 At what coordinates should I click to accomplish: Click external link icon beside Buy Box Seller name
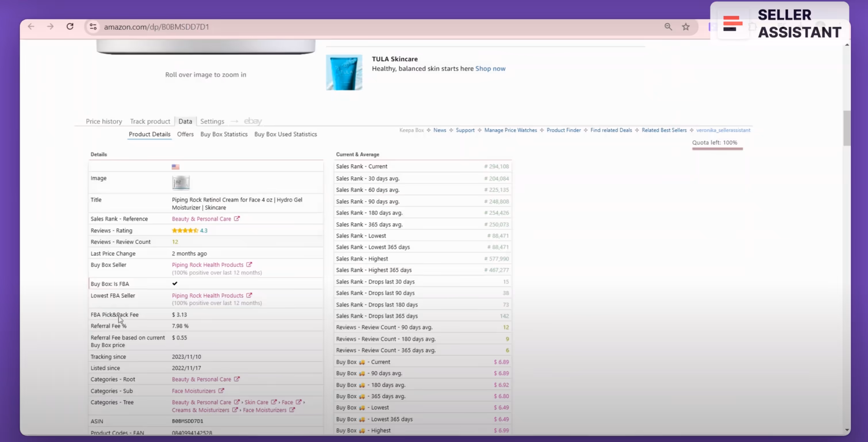[249, 264]
